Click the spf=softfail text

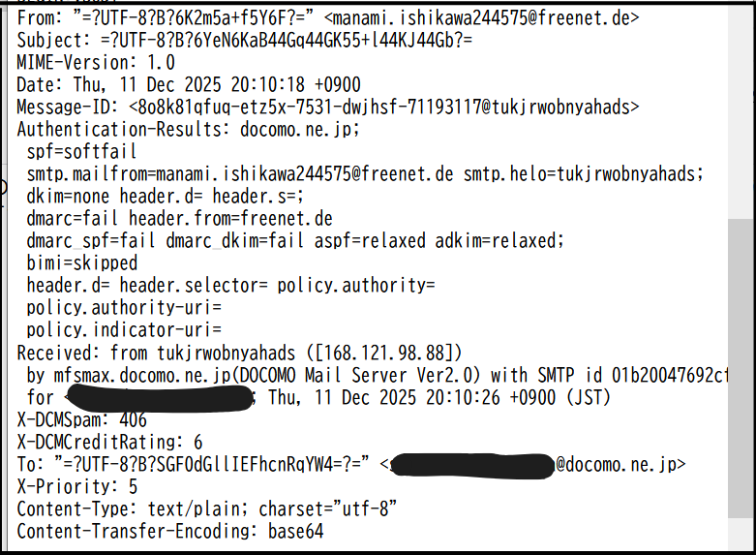(81, 151)
